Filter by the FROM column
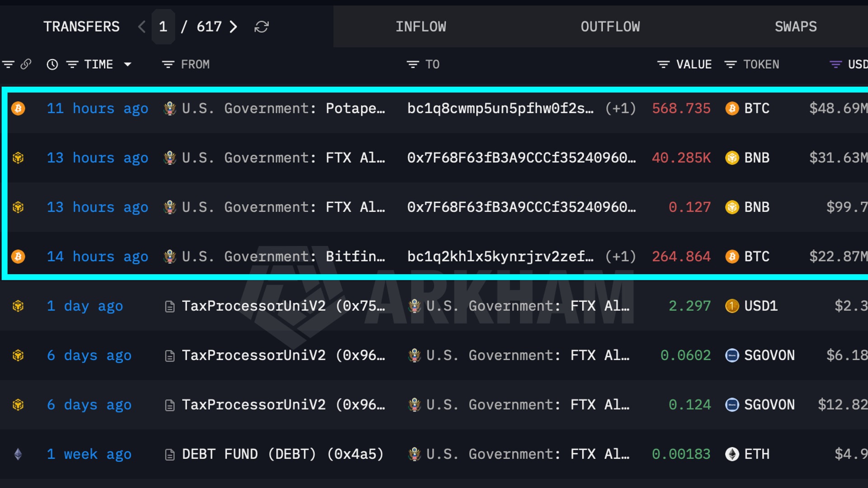 click(168, 65)
